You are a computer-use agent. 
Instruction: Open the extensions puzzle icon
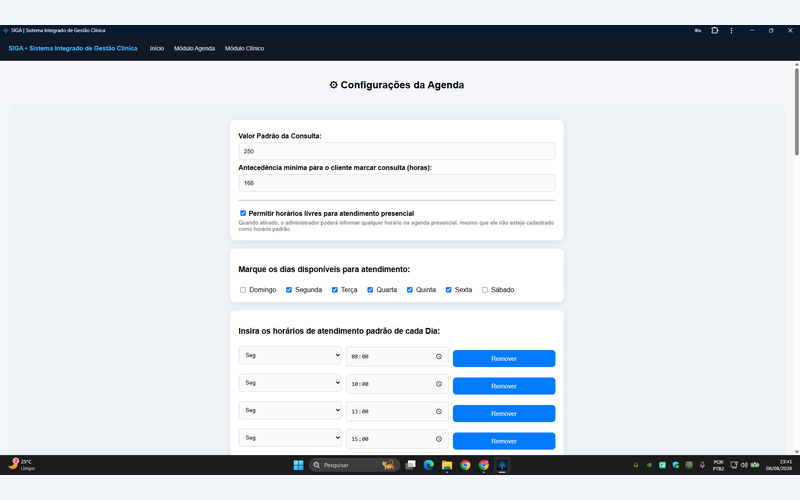tap(715, 31)
